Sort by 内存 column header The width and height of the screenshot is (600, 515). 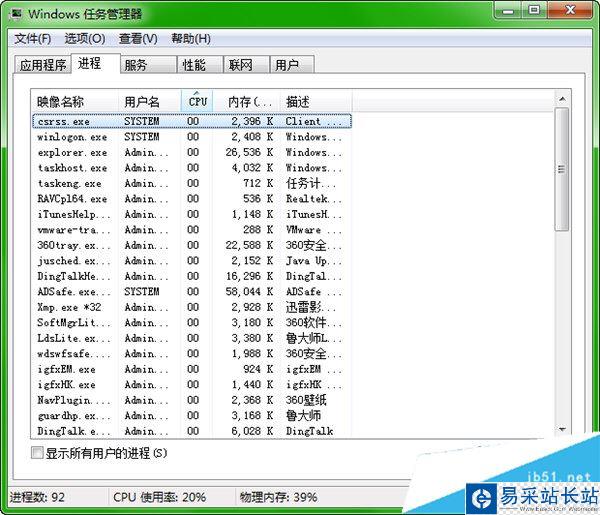pos(246,101)
